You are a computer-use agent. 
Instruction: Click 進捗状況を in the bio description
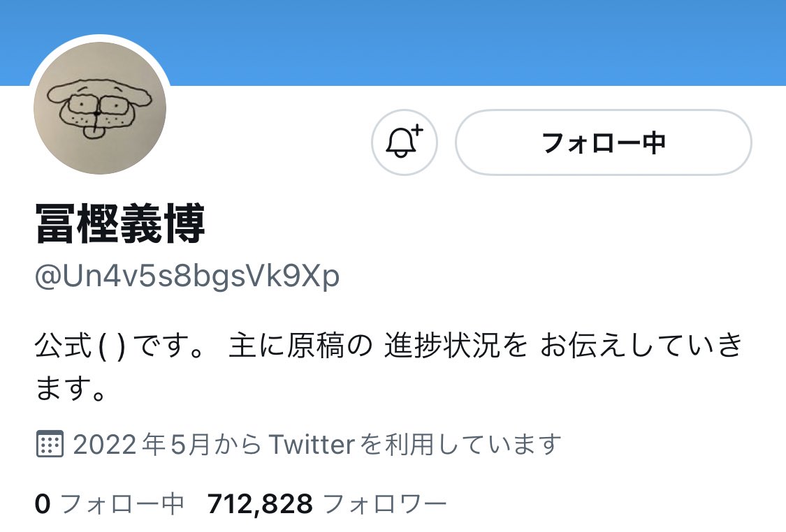coord(456,346)
